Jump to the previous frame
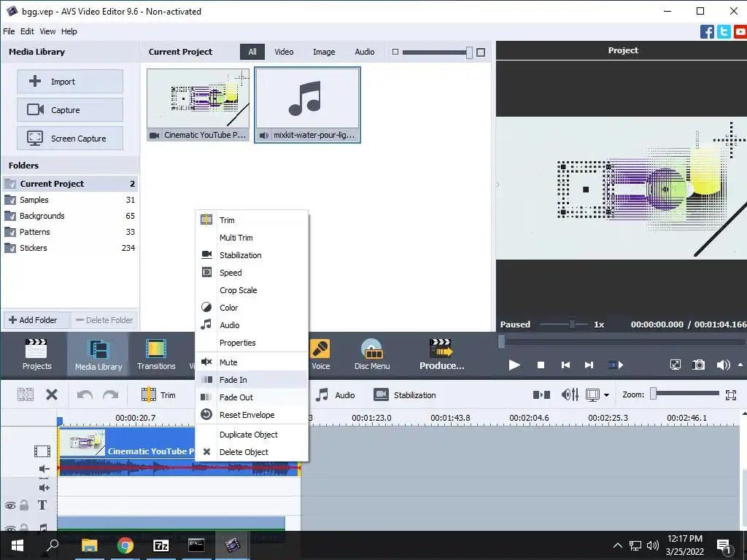The width and height of the screenshot is (747, 560). 565,365
